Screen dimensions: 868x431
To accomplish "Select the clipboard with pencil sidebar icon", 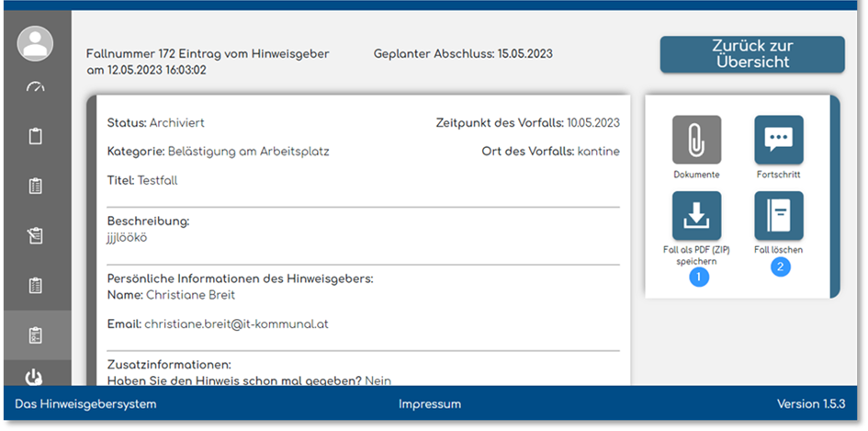I will [x=35, y=235].
